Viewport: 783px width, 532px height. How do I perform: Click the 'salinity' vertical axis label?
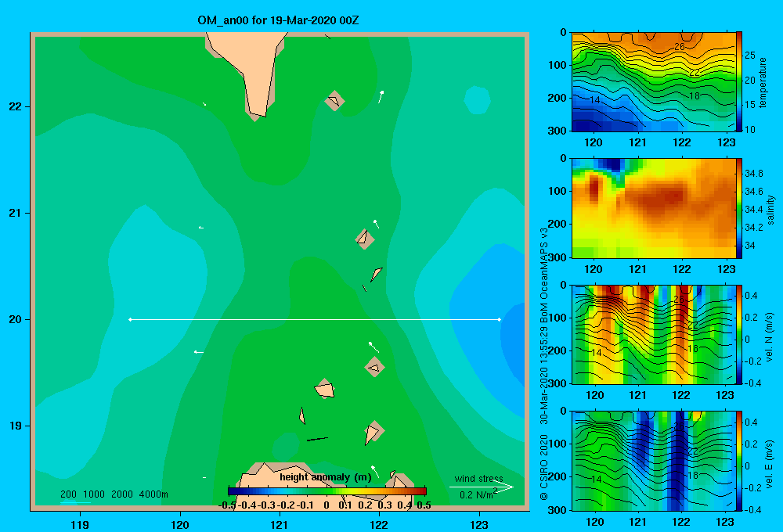(770, 210)
